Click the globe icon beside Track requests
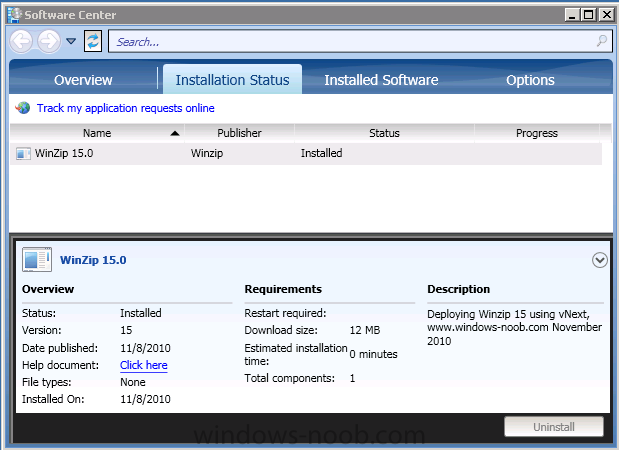The width and height of the screenshot is (619, 450). tap(23, 107)
